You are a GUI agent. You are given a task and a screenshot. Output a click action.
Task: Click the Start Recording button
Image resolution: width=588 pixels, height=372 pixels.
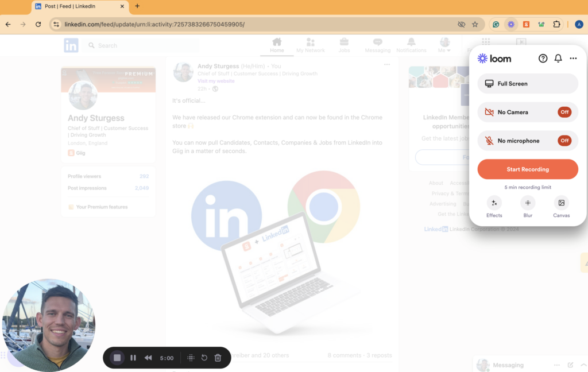pyautogui.click(x=528, y=169)
